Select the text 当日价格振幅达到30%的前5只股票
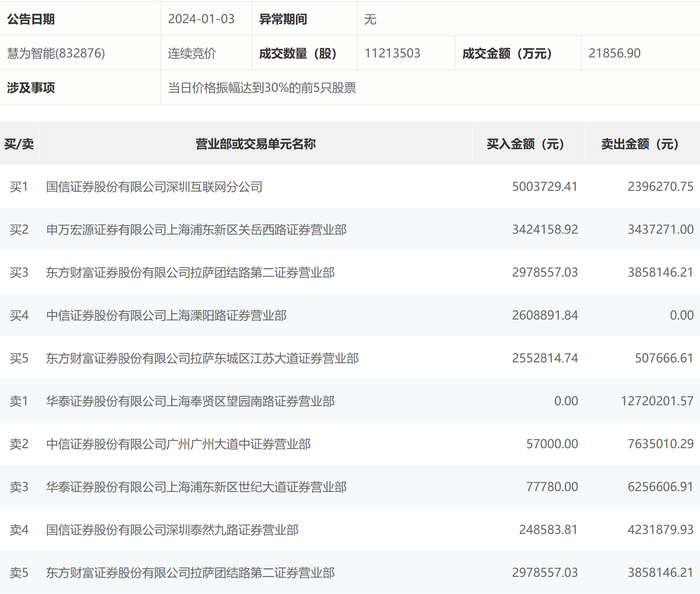The width and height of the screenshot is (700, 594). 262,87
